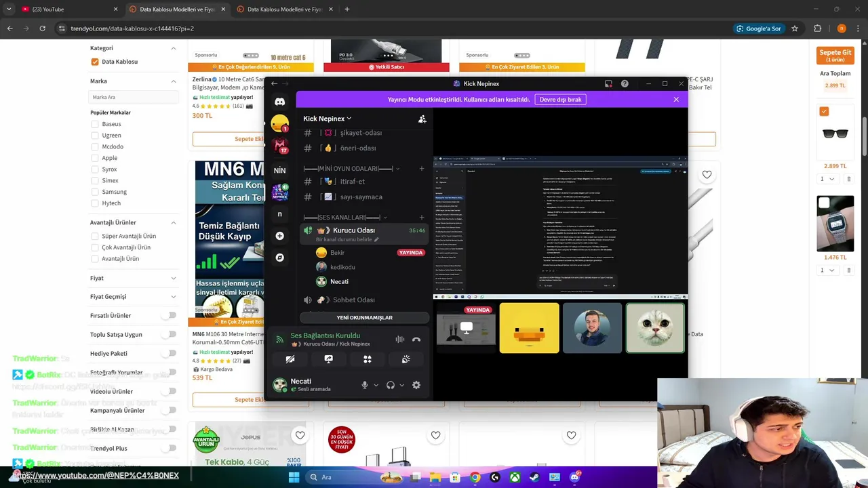Screen dimensions: 868x488
Task: Mute microphone in Discord user panel
Action: click(x=365, y=385)
